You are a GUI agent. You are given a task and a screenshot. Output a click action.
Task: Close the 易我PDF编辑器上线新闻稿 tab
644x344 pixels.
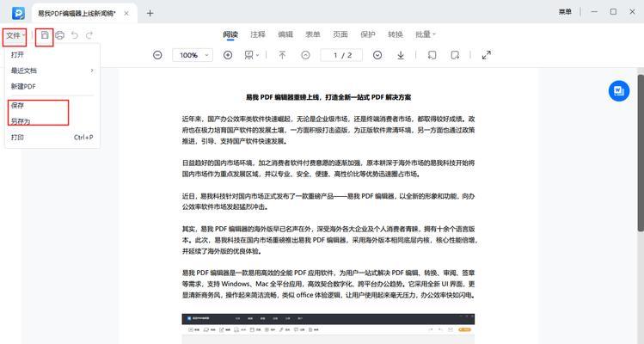(x=126, y=13)
